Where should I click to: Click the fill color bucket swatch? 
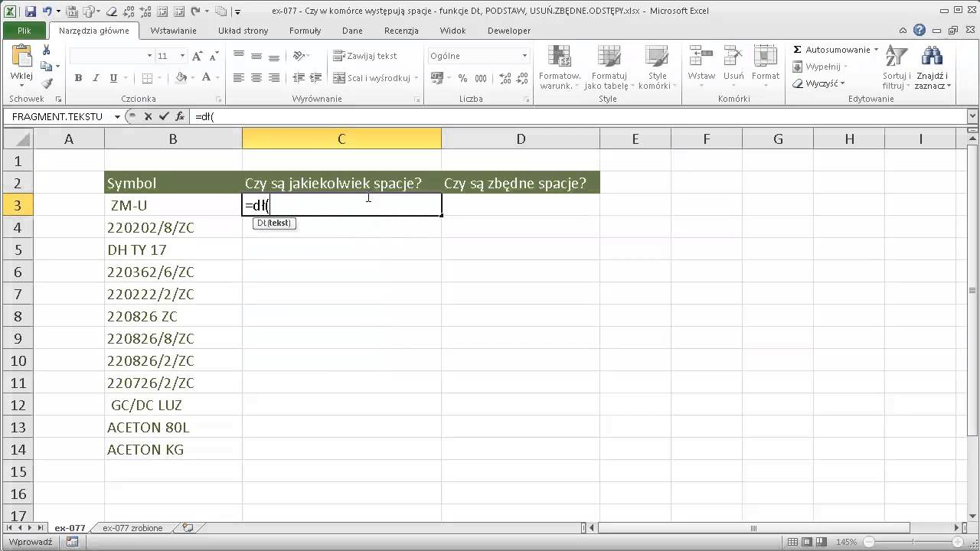181,78
